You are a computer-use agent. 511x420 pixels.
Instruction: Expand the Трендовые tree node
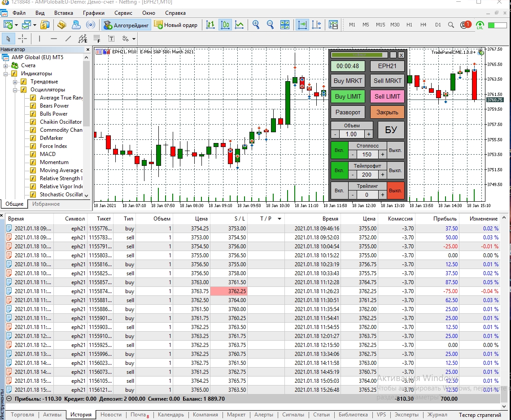coord(15,82)
